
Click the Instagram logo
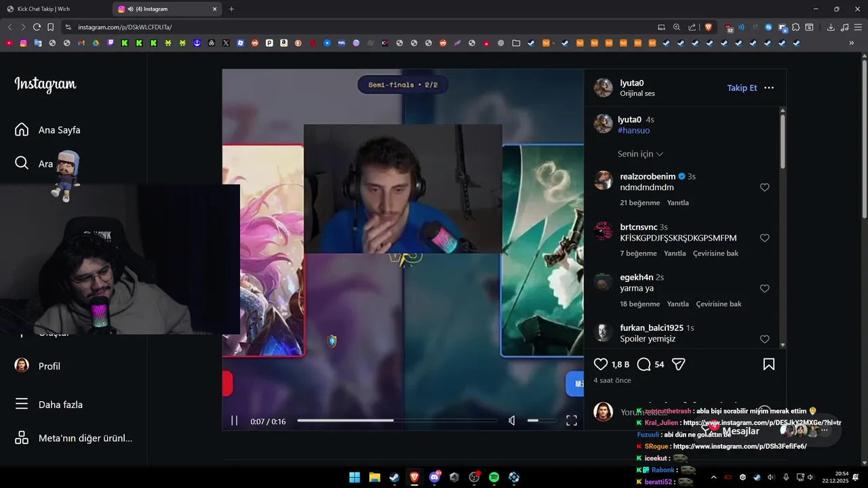(x=45, y=85)
